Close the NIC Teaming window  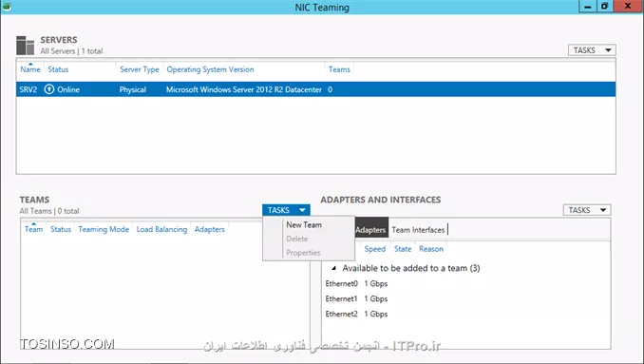pyautogui.click(x=628, y=6)
